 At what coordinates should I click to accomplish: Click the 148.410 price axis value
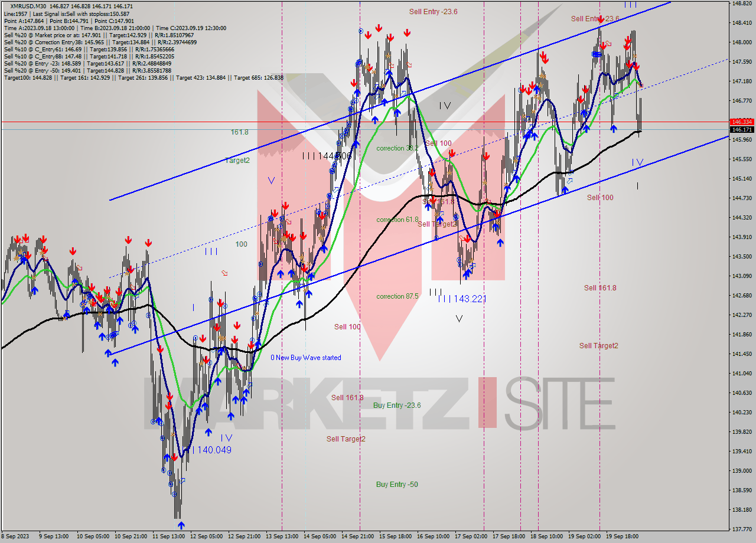tap(742, 23)
